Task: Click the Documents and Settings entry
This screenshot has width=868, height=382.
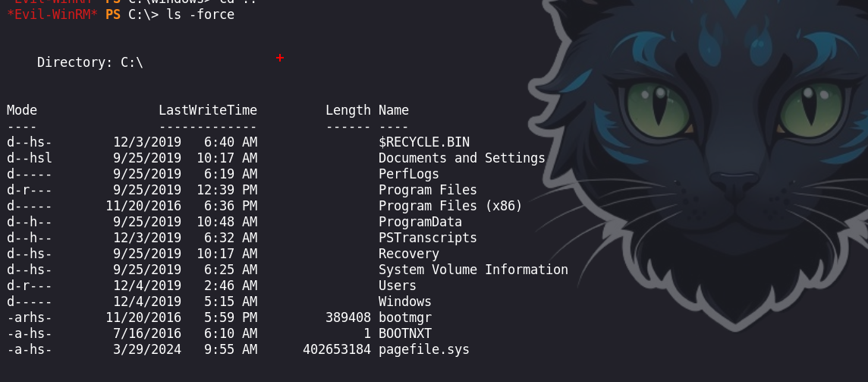Action: click(x=462, y=158)
